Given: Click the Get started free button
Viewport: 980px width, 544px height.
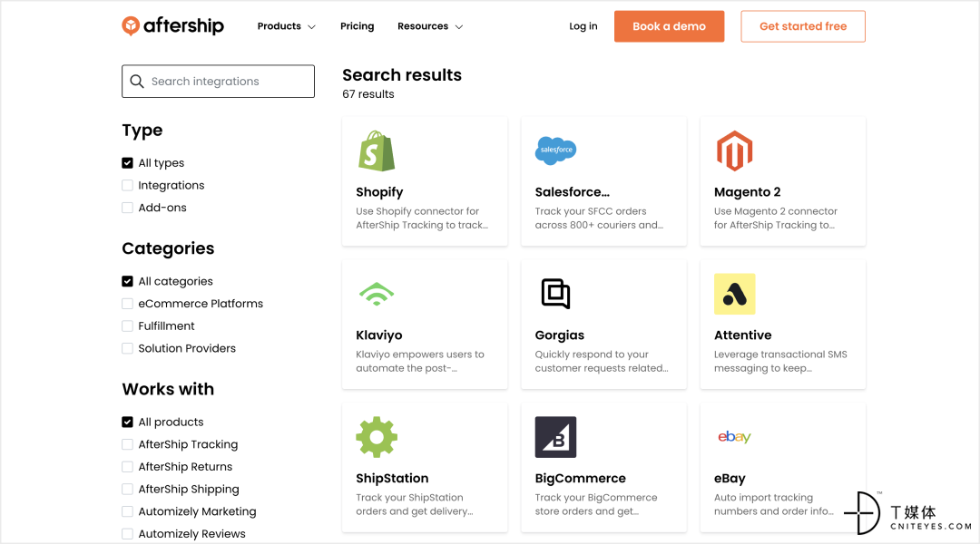Looking at the screenshot, I should [x=803, y=26].
